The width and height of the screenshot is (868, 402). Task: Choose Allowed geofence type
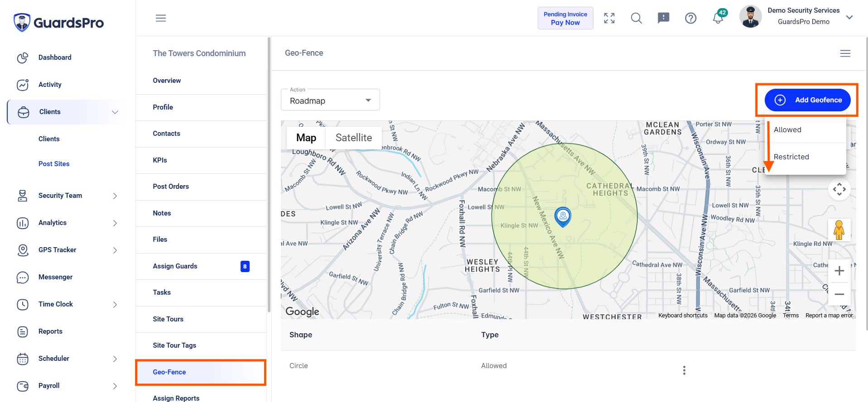(805, 130)
